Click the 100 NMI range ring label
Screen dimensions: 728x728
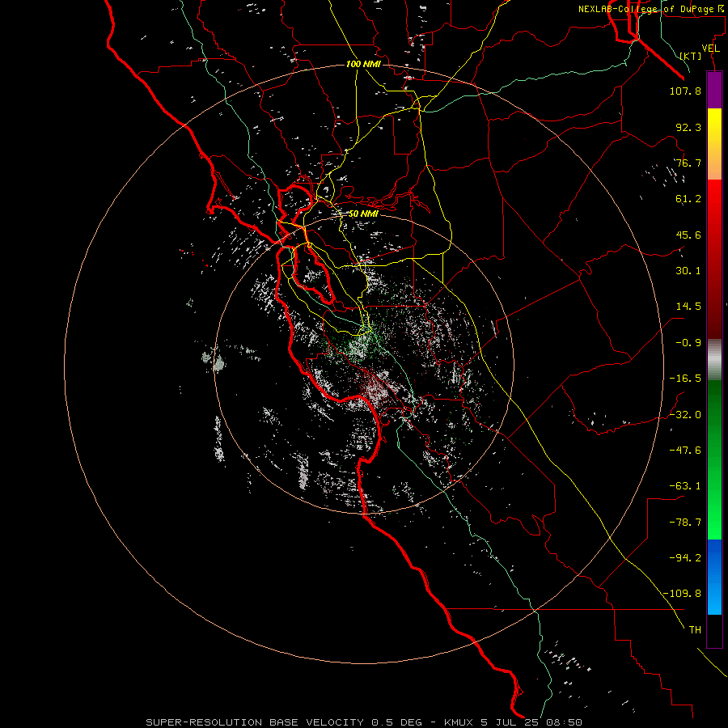point(363,64)
